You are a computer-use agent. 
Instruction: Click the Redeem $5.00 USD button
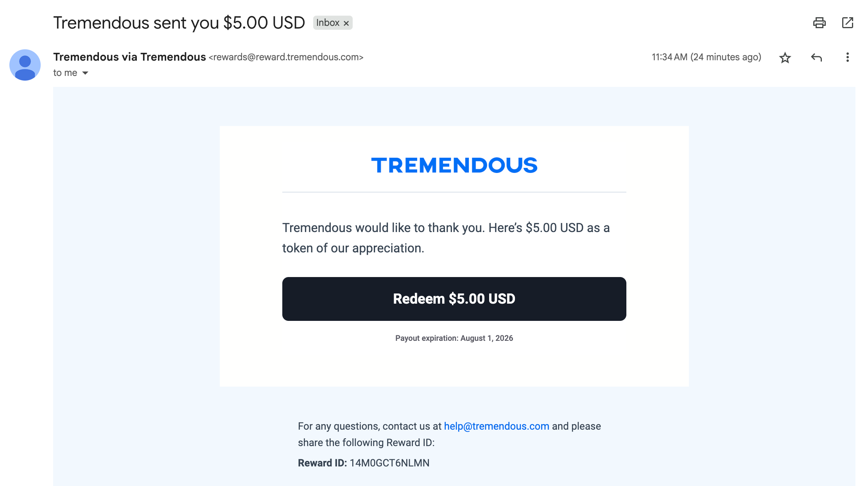pos(454,299)
